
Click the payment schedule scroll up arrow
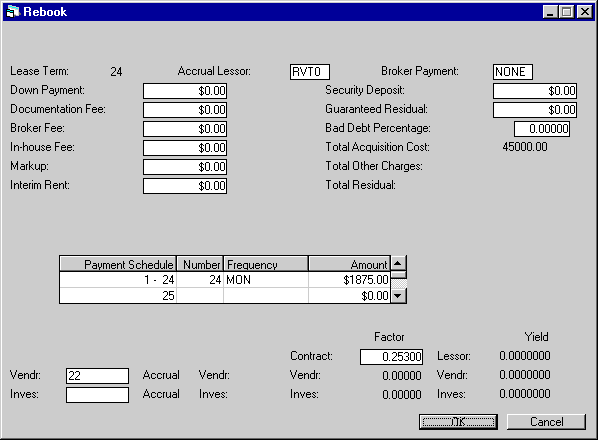[398, 263]
